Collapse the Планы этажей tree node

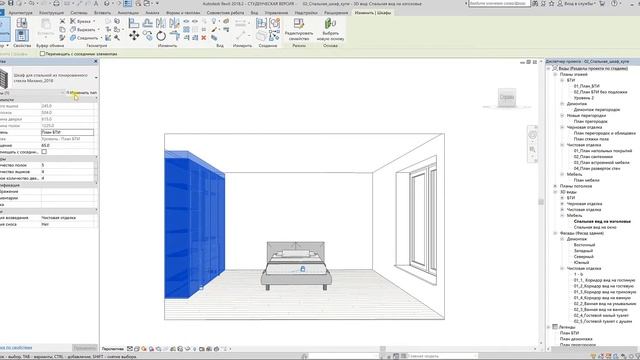555,74
